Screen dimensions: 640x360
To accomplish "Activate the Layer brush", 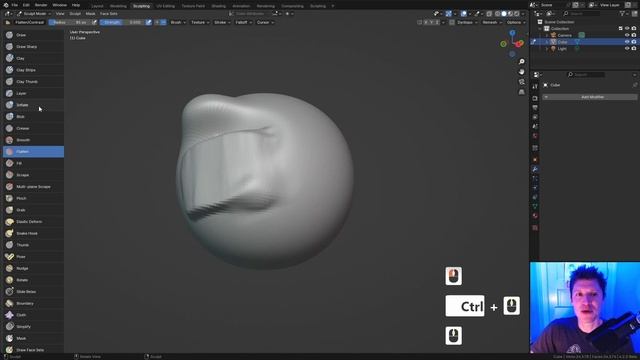I will tap(33, 93).
